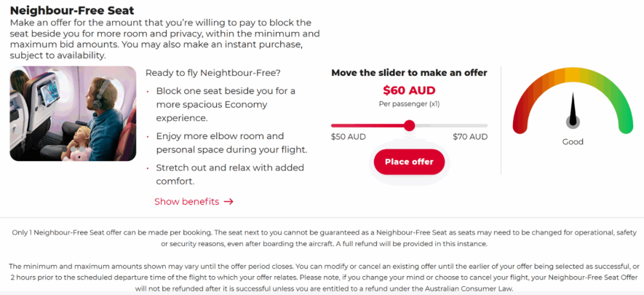Click the Good rating label under gauge
Screen dimensions: 644x295
573,142
